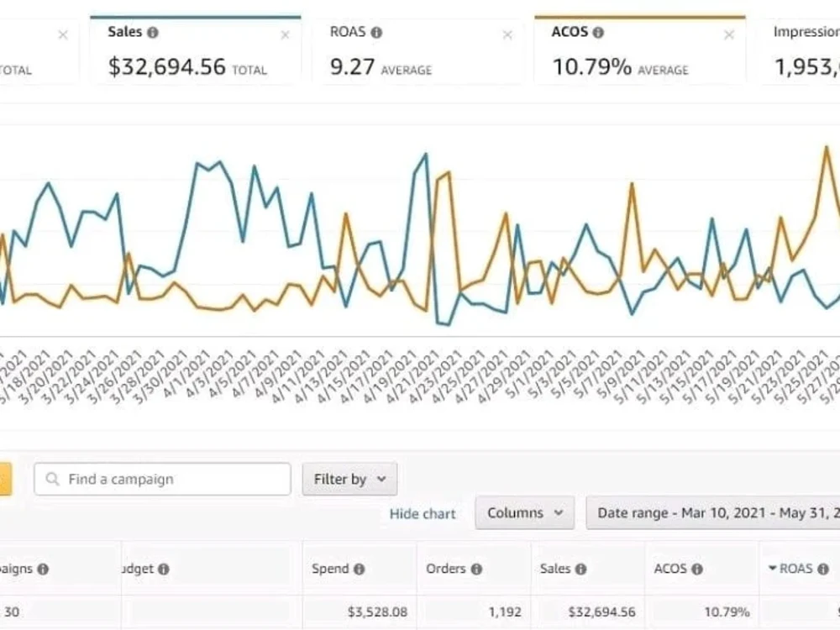Click the table sales total $32,694.56
840x630 pixels.
(601, 612)
